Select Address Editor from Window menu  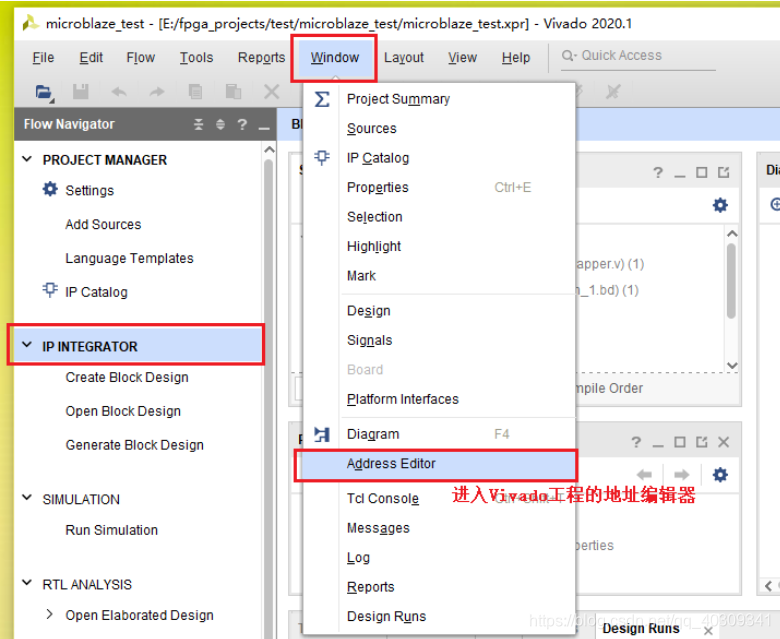click(439, 464)
